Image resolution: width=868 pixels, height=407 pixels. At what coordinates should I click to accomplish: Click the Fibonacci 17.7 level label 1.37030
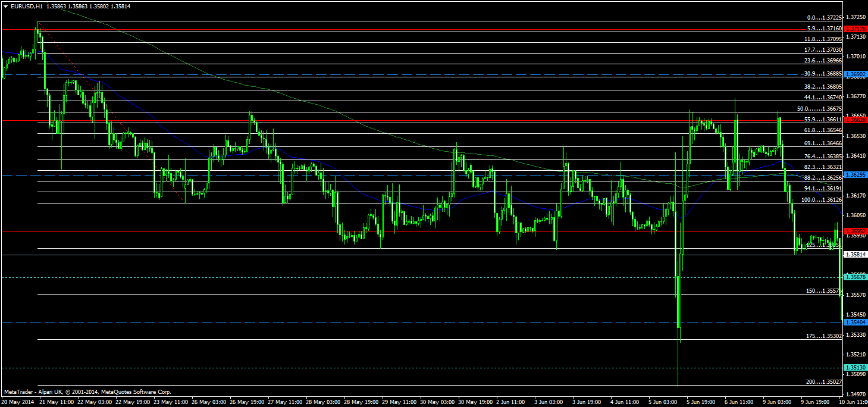coord(823,50)
